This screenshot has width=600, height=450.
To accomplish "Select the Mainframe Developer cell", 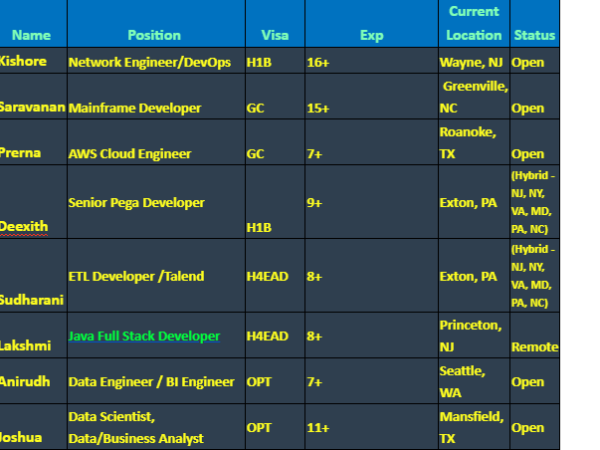I will pos(156,96).
